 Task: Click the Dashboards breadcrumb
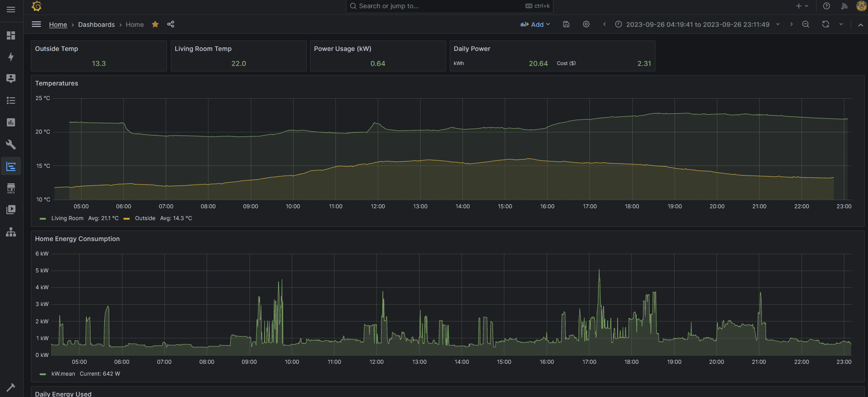coord(96,25)
